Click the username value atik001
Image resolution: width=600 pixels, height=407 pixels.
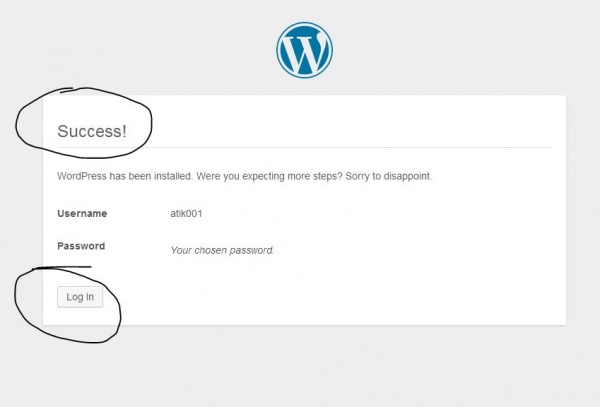[x=188, y=214]
